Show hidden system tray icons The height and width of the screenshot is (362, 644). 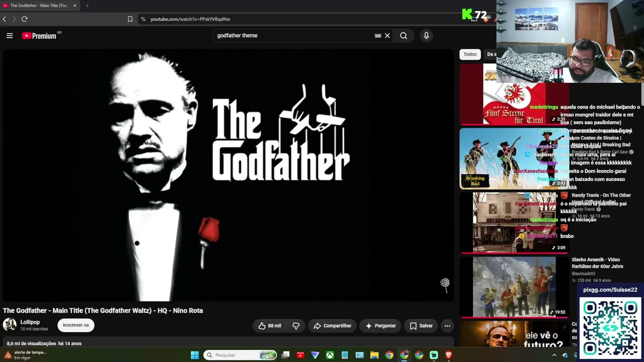554,355
